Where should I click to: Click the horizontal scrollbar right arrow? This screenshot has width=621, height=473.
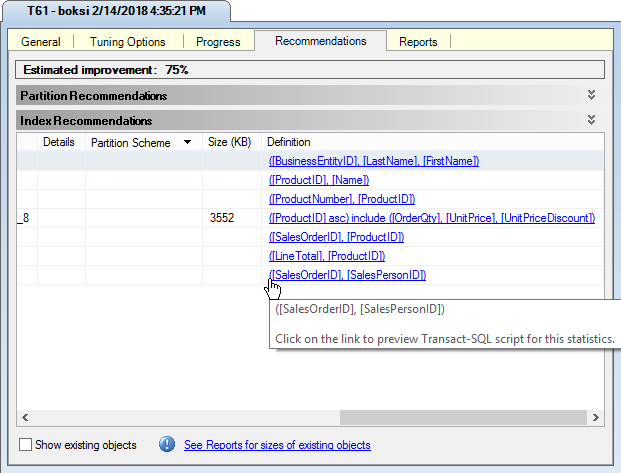pyautogui.click(x=596, y=418)
